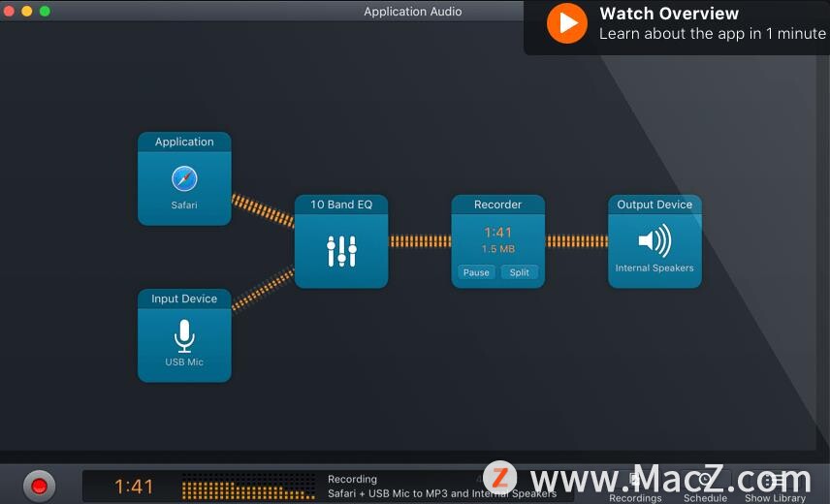Click the 10 Band EQ block title

pos(341,205)
